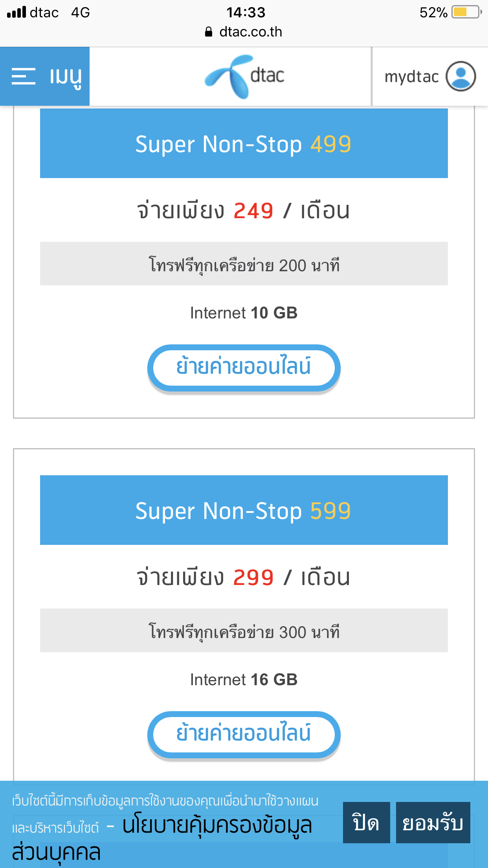Tap the 14:33 clock in status bar

(246, 12)
